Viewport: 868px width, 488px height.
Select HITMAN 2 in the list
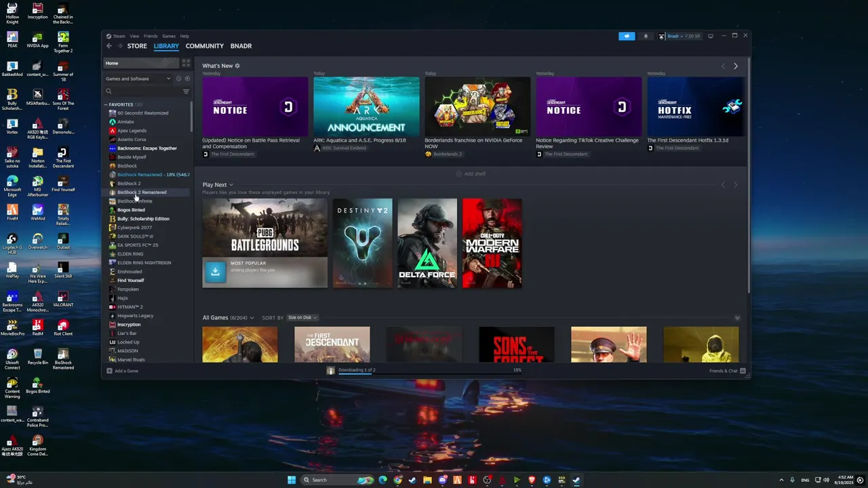[x=130, y=307]
